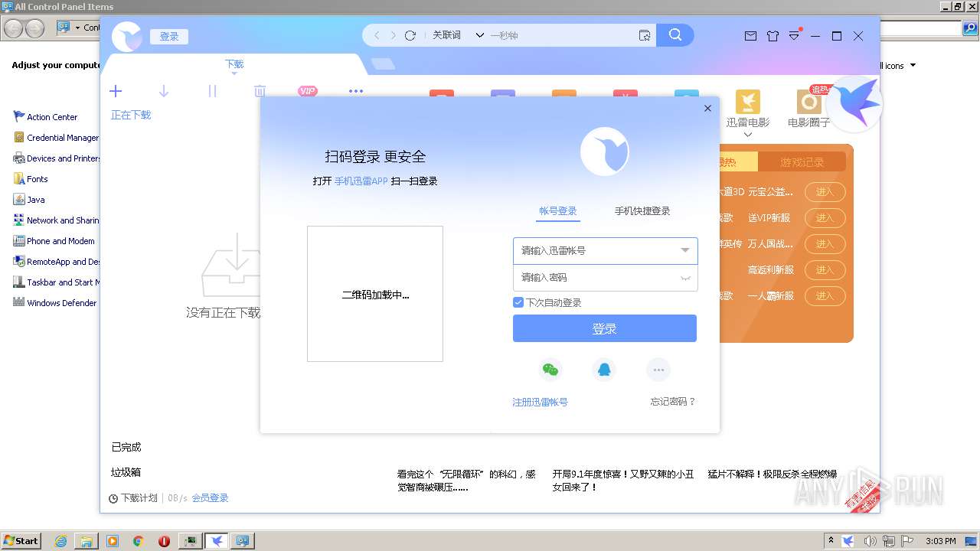
Task: Click the start download arrow icon
Action: (163, 91)
